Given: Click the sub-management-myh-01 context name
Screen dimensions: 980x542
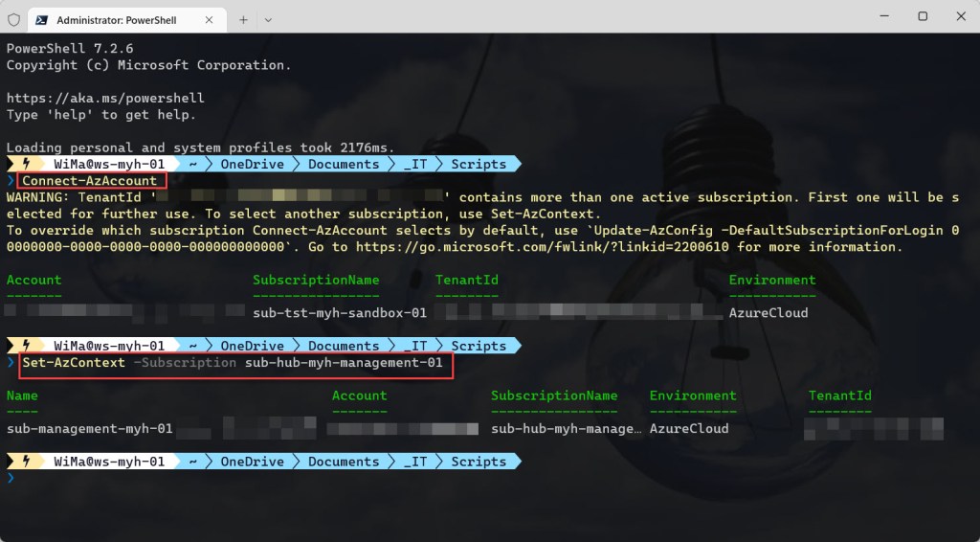Looking at the screenshot, I should tap(89, 429).
